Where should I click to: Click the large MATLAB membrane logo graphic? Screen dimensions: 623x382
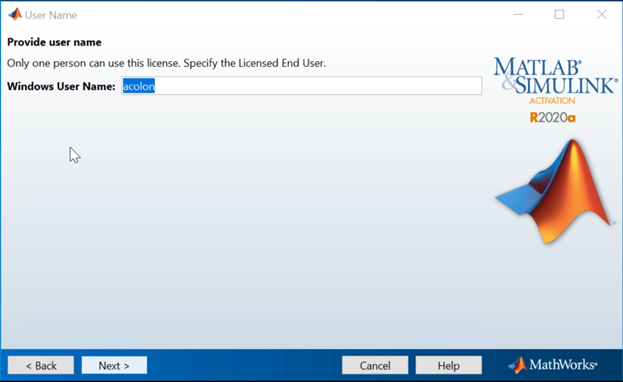555,191
